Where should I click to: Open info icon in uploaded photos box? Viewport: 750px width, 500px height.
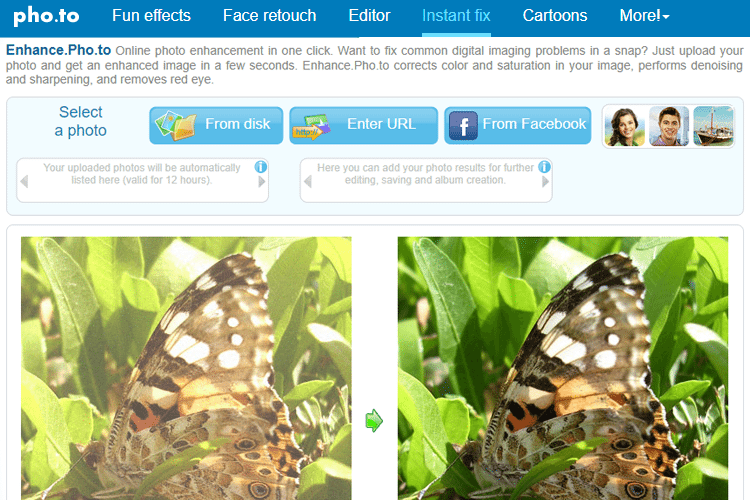[x=261, y=167]
